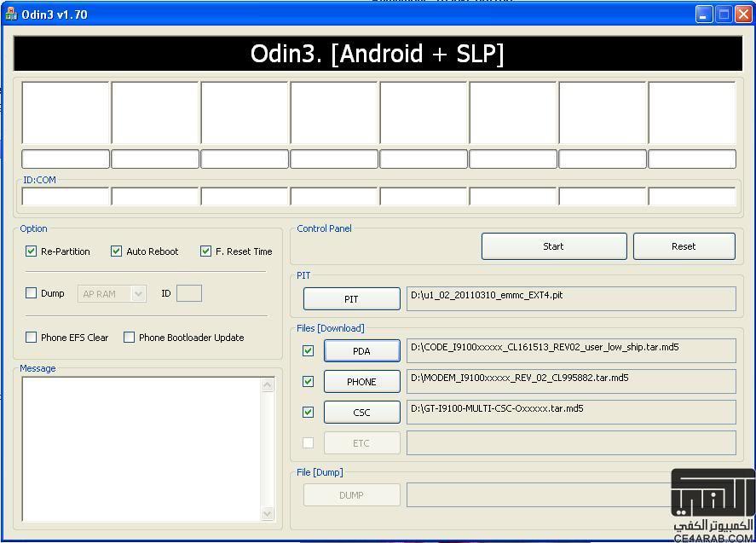Enable the Dump checkbox
The width and height of the screenshot is (756, 543).
click(x=31, y=292)
